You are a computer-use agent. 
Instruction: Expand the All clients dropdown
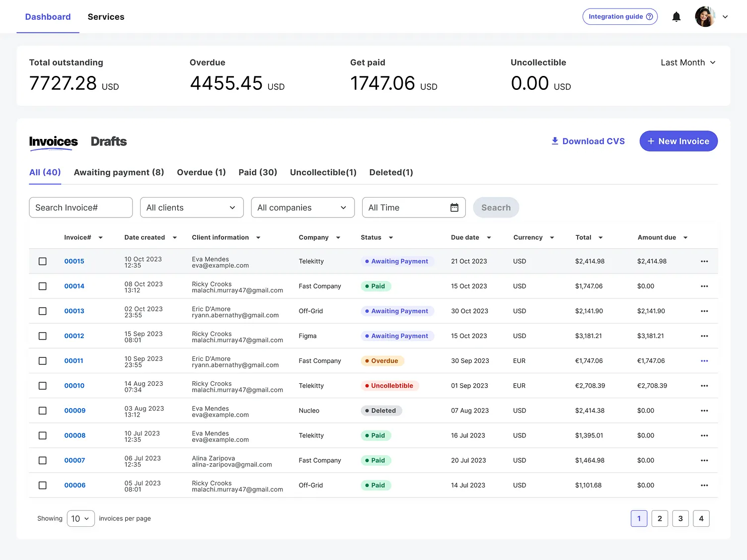pos(192,208)
